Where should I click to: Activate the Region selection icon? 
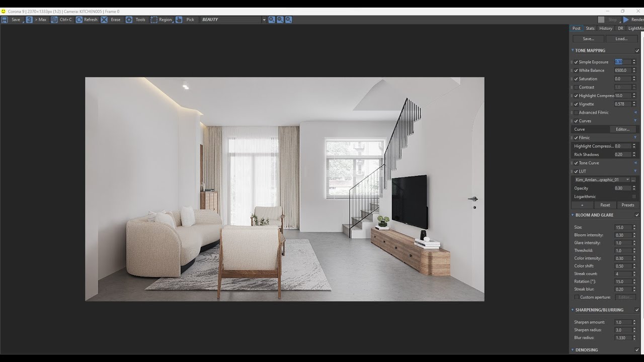coord(154,20)
